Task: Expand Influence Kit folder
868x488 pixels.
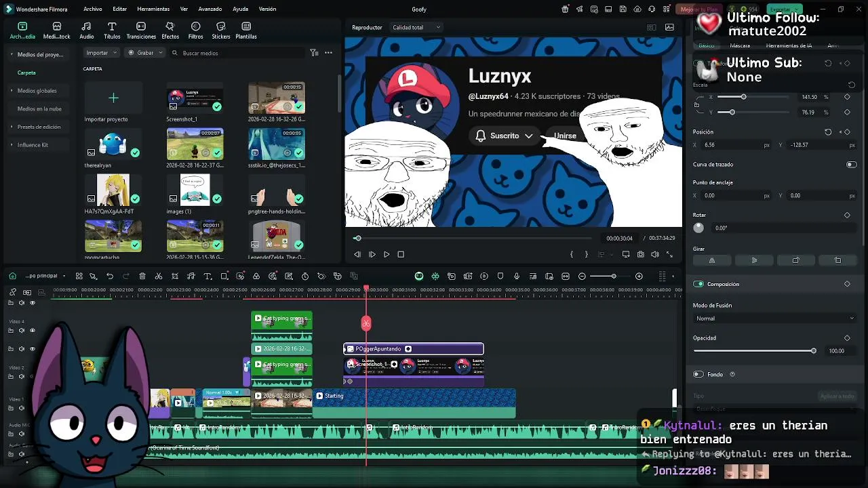Action: pyautogui.click(x=12, y=144)
